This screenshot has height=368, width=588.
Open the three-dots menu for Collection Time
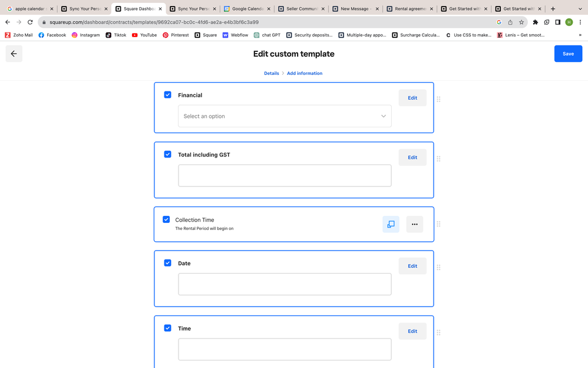pos(414,224)
